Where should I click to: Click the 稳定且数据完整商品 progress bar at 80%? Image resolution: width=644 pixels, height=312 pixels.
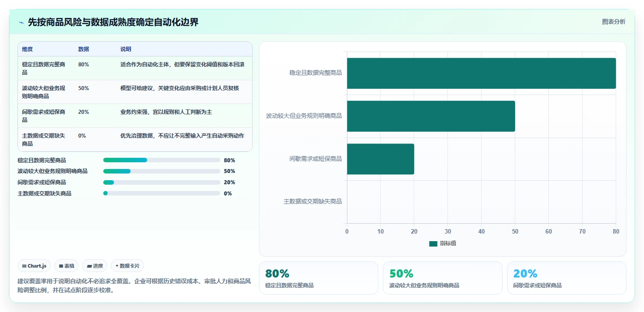[x=162, y=160]
